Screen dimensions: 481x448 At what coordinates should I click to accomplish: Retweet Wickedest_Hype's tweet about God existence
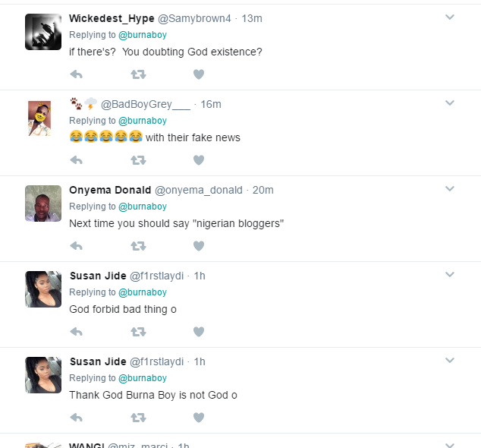137,74
